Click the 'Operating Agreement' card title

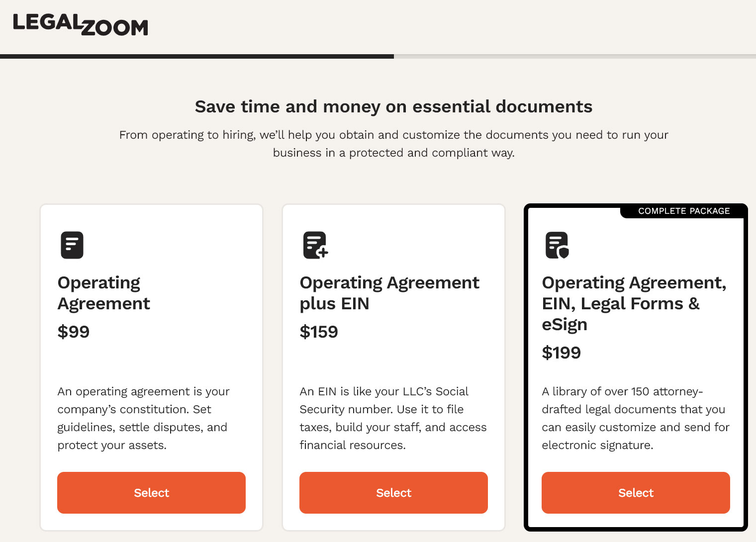[x=103, y=293]
